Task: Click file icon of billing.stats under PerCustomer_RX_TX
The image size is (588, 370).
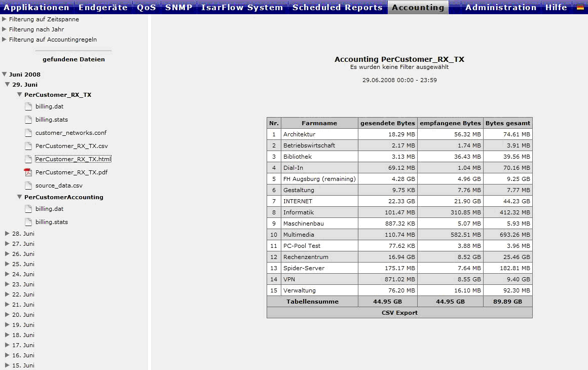Action: (x=28, y=120)
